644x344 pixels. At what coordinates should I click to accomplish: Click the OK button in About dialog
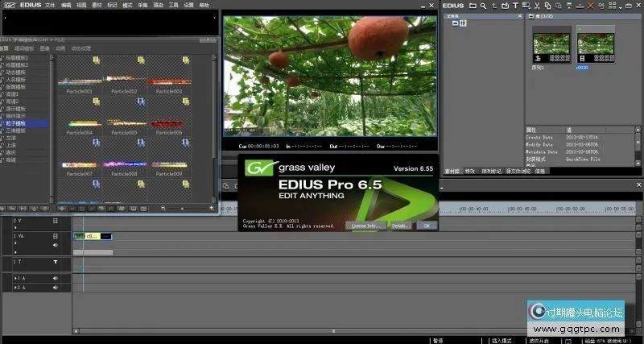[426, 226]
